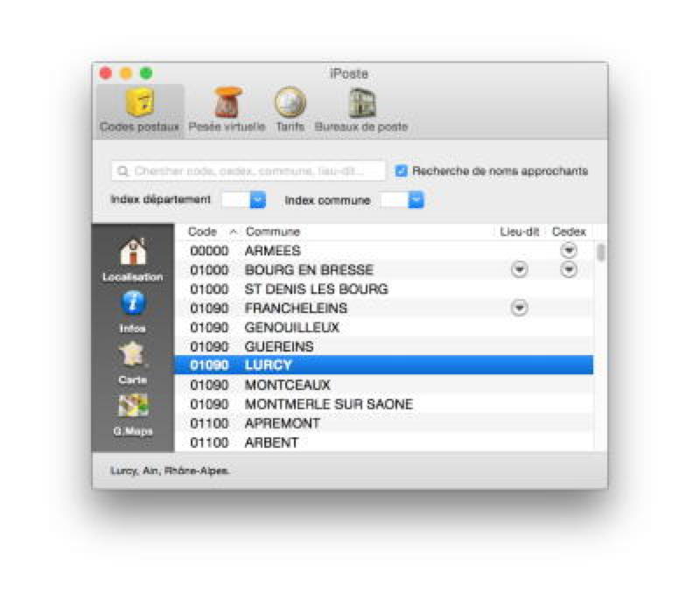Toggle Recherche de noms approchants checkbox
The height and width of the screenshot is (600, 700).
click(x=402, y=171)
